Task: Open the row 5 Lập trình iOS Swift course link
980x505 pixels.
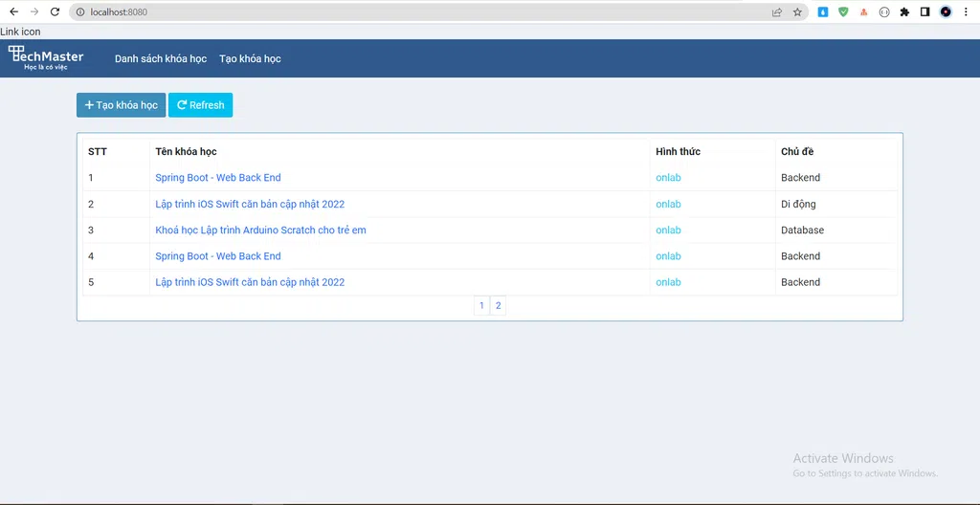Action: click(250, 282)
